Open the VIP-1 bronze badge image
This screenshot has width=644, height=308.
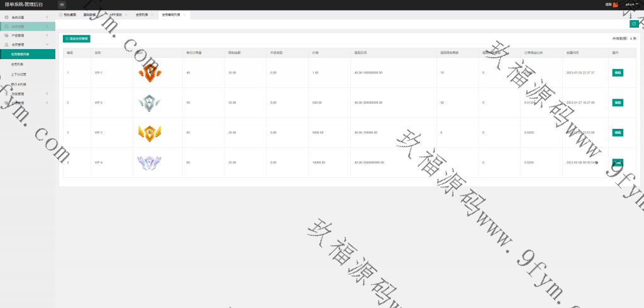150,73
